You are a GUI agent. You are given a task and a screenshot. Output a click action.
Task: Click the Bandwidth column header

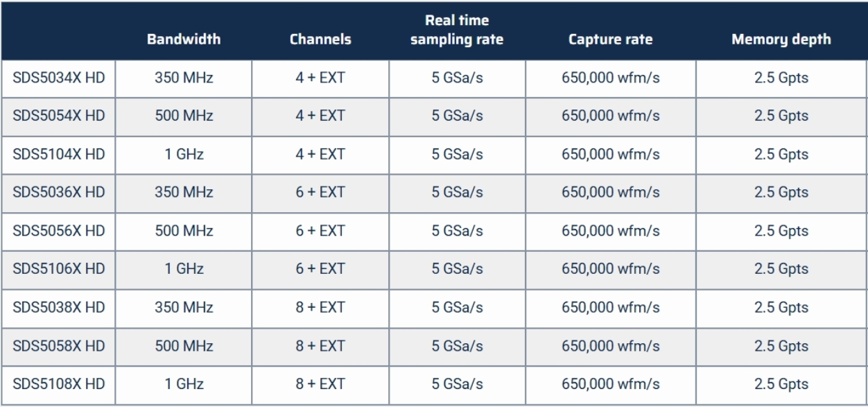(x=184, y=40)
